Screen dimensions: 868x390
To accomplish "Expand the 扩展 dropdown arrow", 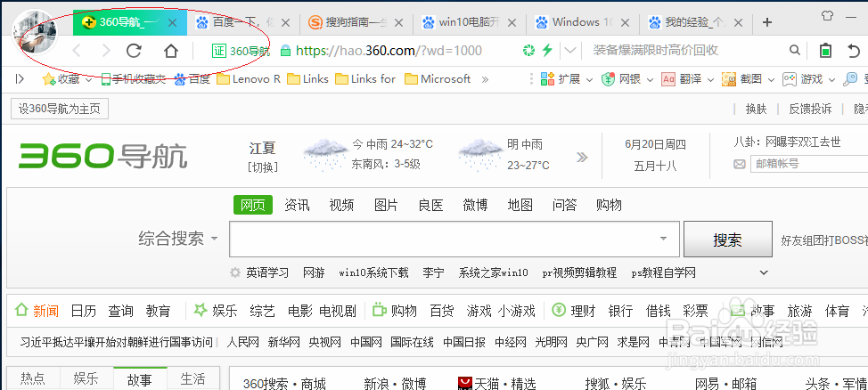I will coord(589,80).
